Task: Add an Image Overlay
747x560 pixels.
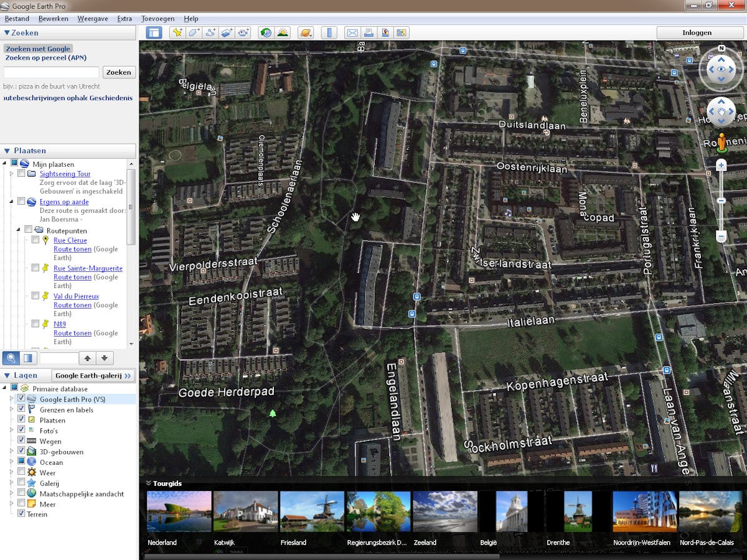Action: click(x=227, y=32)
